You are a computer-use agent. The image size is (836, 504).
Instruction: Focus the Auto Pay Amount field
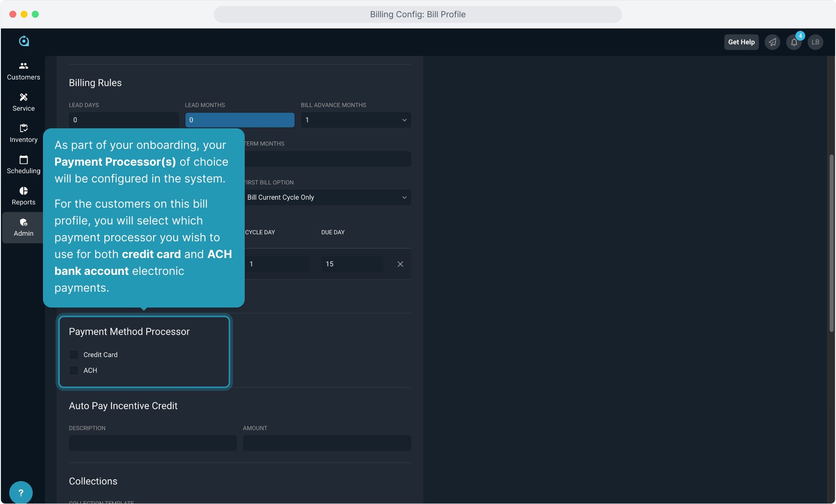(x=326, y=443)
